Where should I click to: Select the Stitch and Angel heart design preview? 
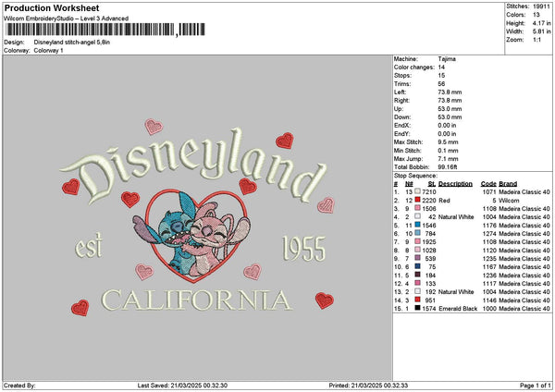click(191, 236)
